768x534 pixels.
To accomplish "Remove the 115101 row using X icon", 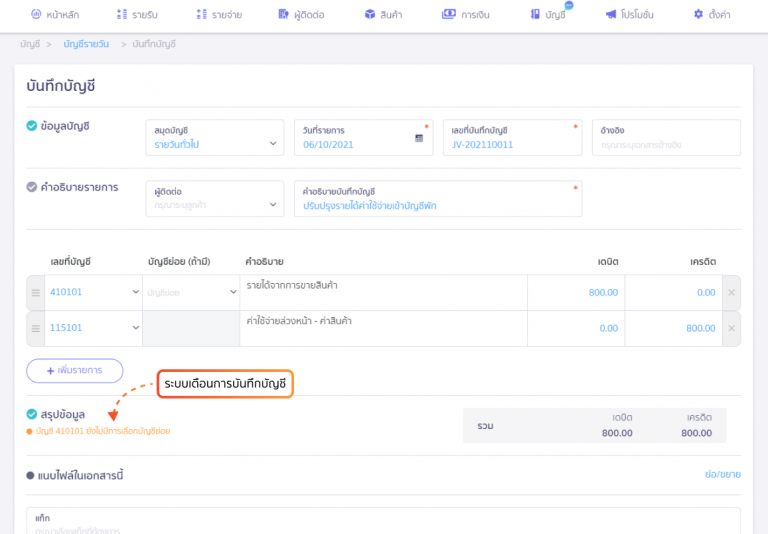I will (731, 328).
